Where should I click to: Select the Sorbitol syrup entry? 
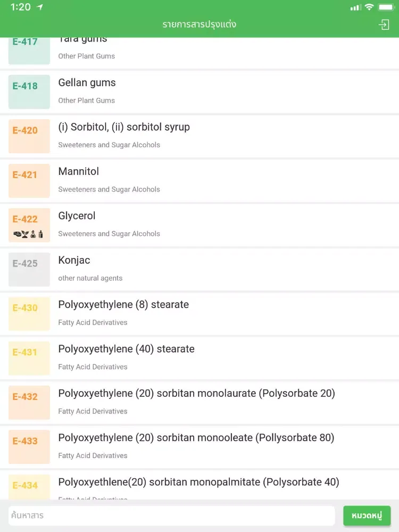click(x=199, y=136)
